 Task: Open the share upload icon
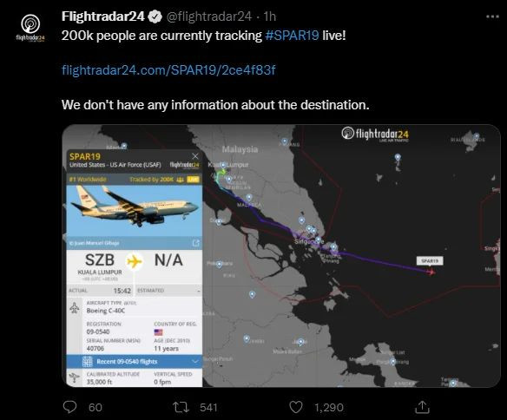(422, 407)
